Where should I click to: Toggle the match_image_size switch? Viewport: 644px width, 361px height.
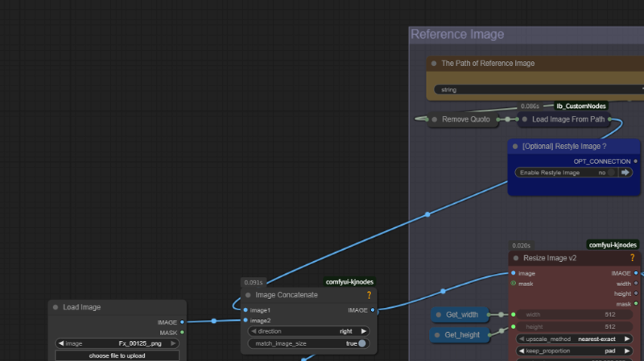[x=362, y=343]
